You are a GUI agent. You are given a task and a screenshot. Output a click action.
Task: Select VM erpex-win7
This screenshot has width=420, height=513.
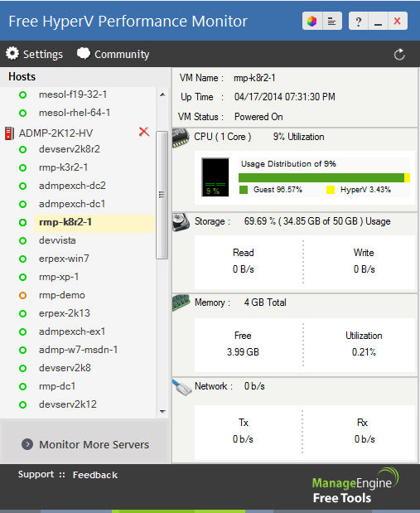coord(64,259)
